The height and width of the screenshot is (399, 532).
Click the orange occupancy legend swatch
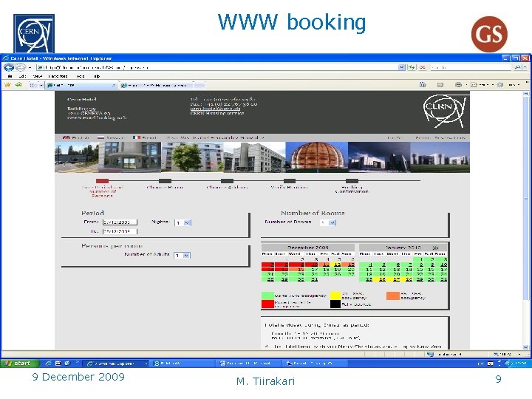(x=393, y=295)
